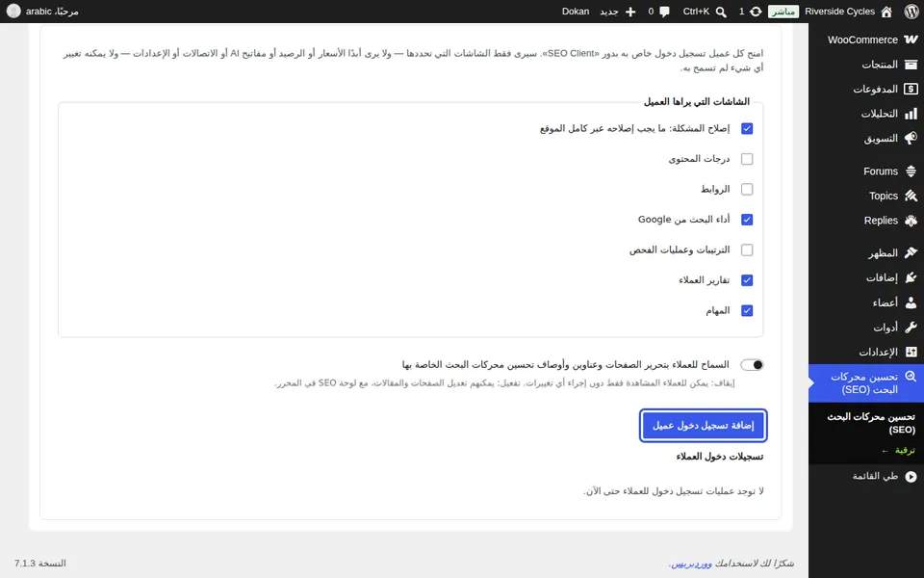
Task: Click the Topics icon in sidebar
Action: (911, 196)
